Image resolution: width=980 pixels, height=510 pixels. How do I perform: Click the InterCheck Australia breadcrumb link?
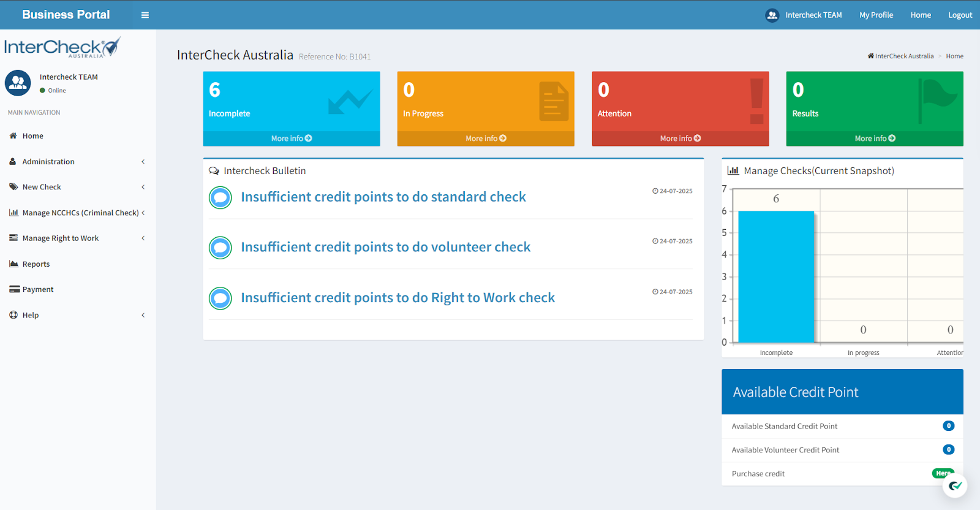pos(904,56)
